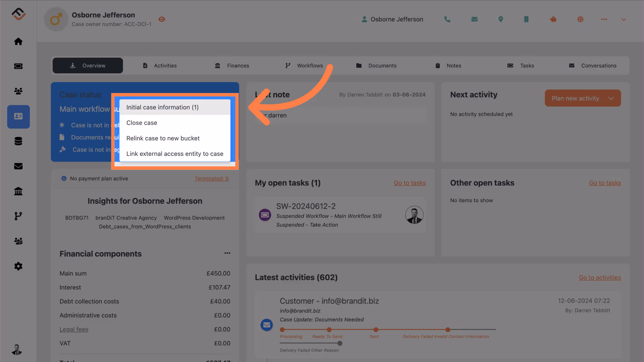Screen dimensions: 644x362
Task: Expand the header chevron at top right
Action: click(624, 19)
